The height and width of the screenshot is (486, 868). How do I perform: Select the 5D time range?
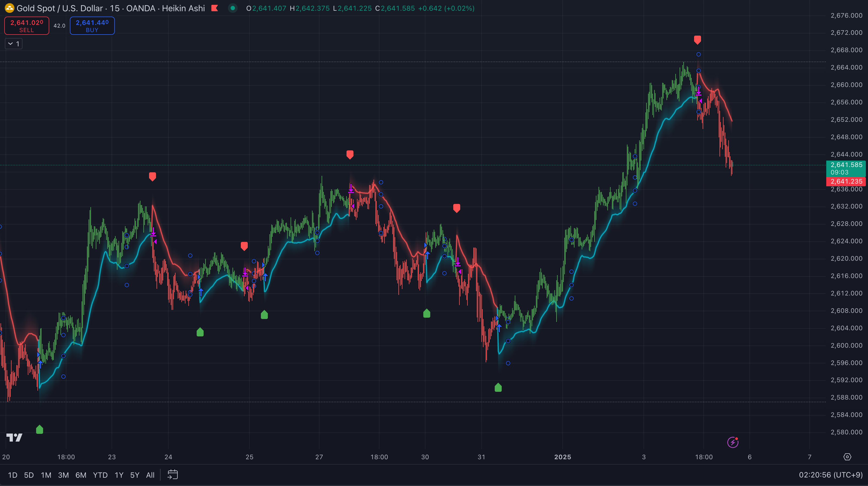click(29, 475)
